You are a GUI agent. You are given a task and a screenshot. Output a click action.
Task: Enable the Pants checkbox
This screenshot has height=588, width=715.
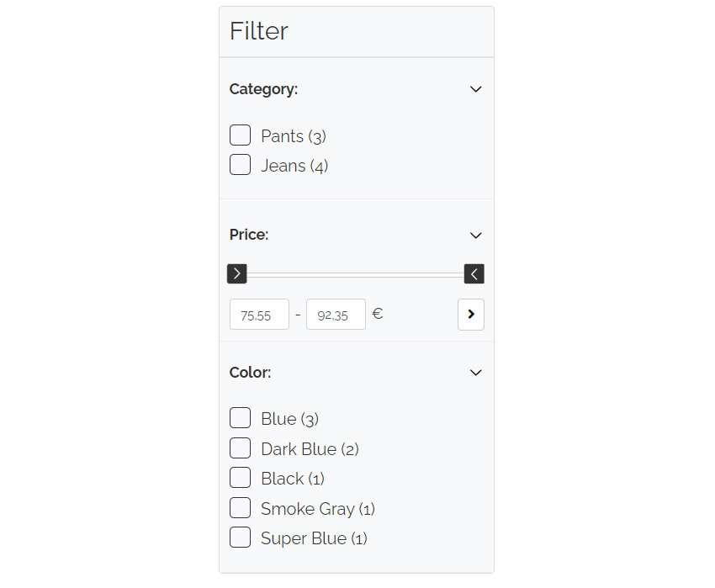(x=240, y=135)
